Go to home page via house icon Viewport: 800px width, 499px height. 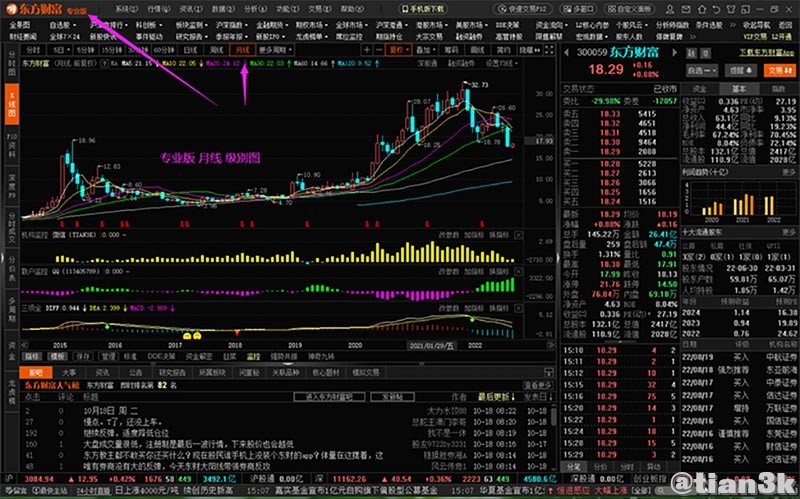click(x=702, y=10)
